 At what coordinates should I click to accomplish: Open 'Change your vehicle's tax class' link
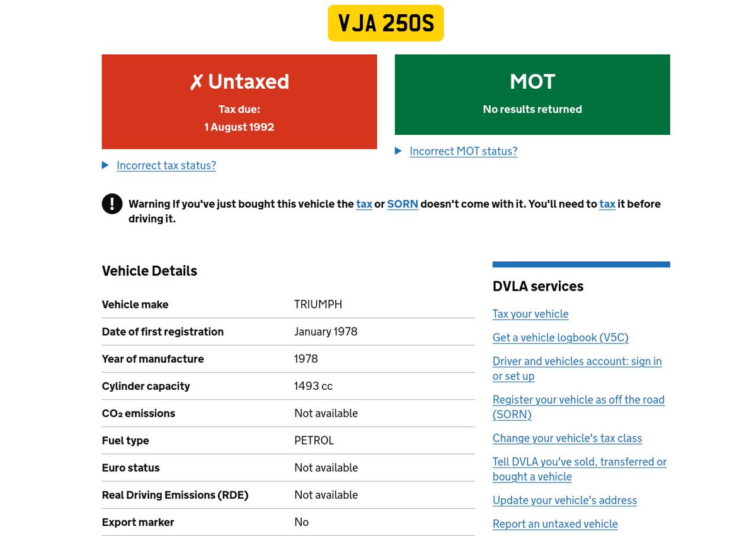[567, 438]
